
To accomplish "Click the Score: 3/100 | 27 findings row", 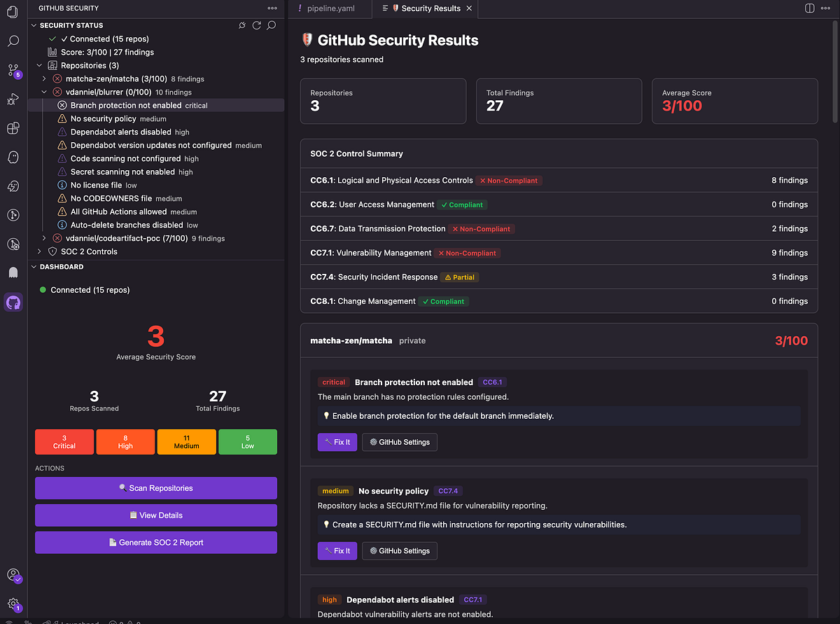I will [157, 52].
